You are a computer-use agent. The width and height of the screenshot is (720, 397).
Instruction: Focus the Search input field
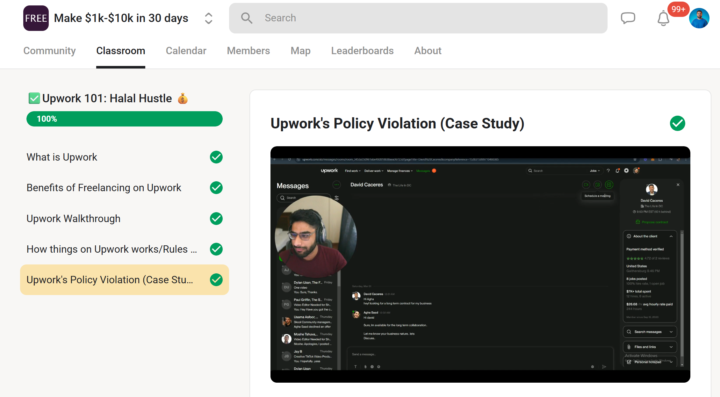[418, 18]
